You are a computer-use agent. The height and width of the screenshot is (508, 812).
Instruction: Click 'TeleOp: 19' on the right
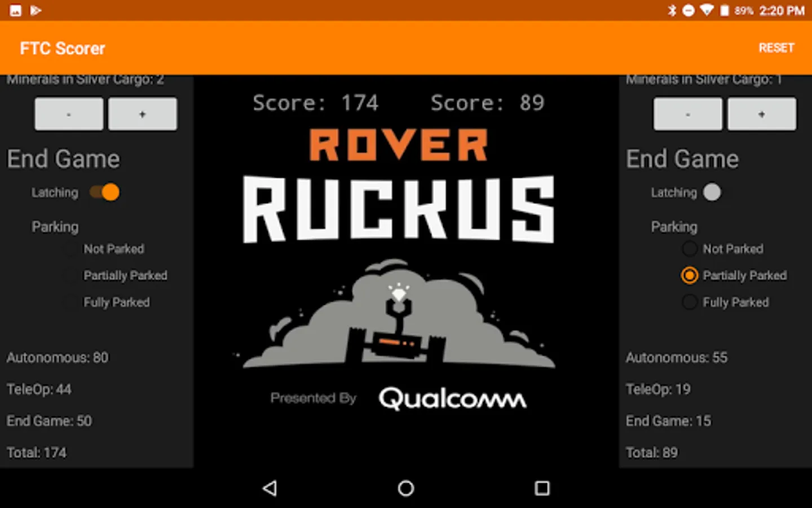658,389
